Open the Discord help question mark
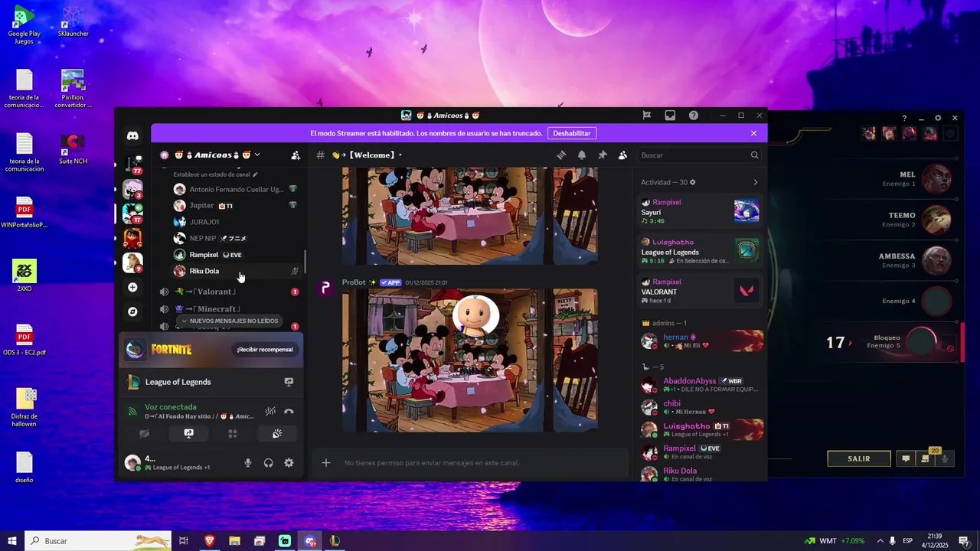980x551 pixels. click(x=694, y=116)
